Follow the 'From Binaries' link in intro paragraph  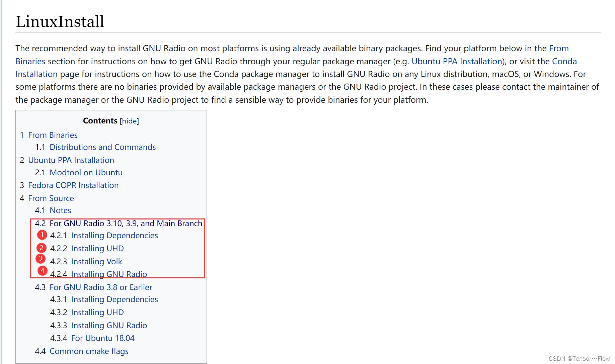[x=559, y=49]
